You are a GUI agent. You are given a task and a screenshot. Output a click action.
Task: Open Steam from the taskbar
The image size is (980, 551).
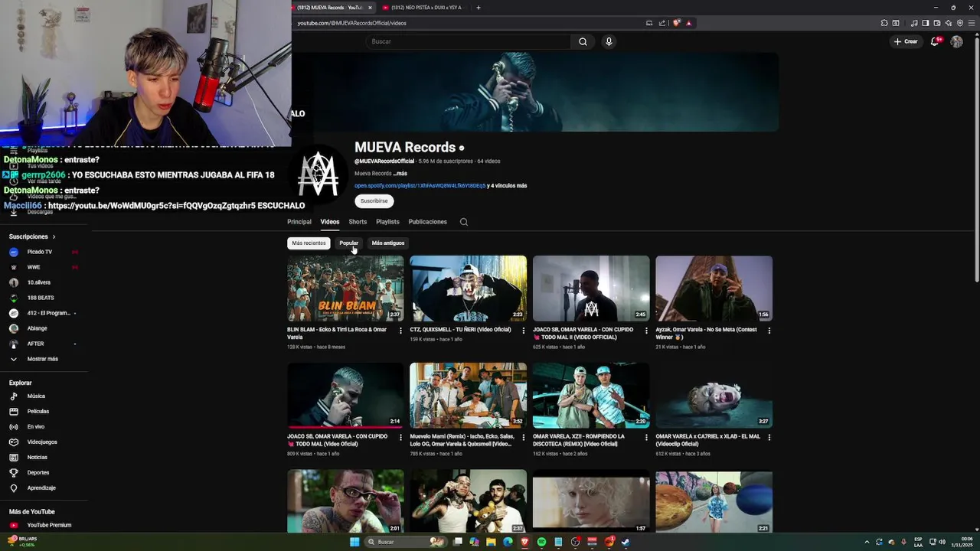click(x=626, y=542)
